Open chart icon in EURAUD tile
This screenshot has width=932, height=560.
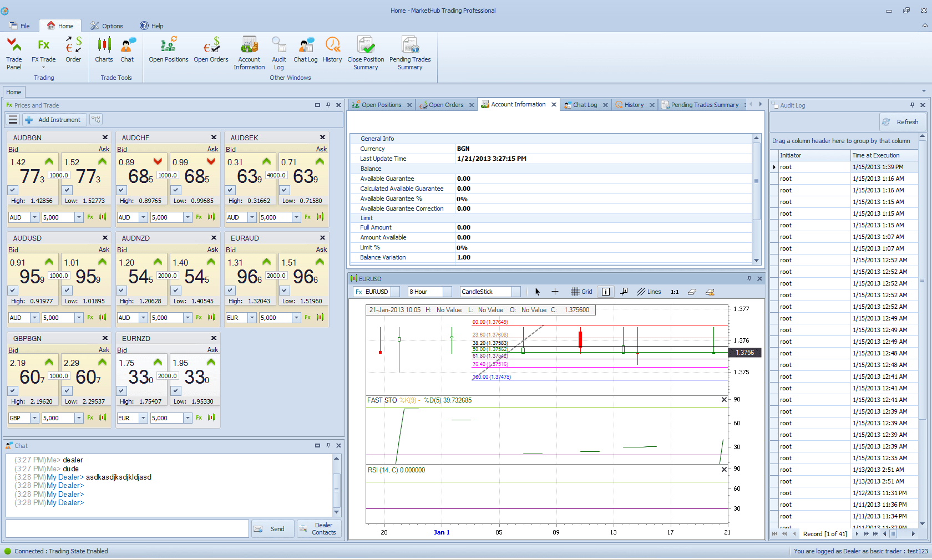320,318
